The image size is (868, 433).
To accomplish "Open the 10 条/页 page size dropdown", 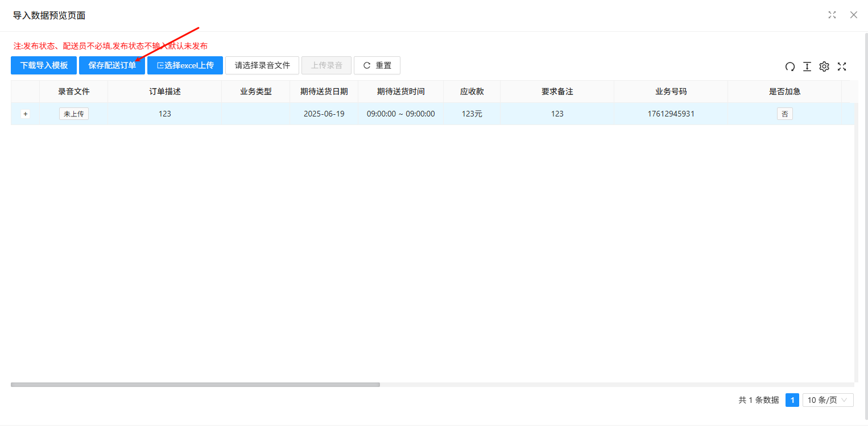I will point(828,400).
